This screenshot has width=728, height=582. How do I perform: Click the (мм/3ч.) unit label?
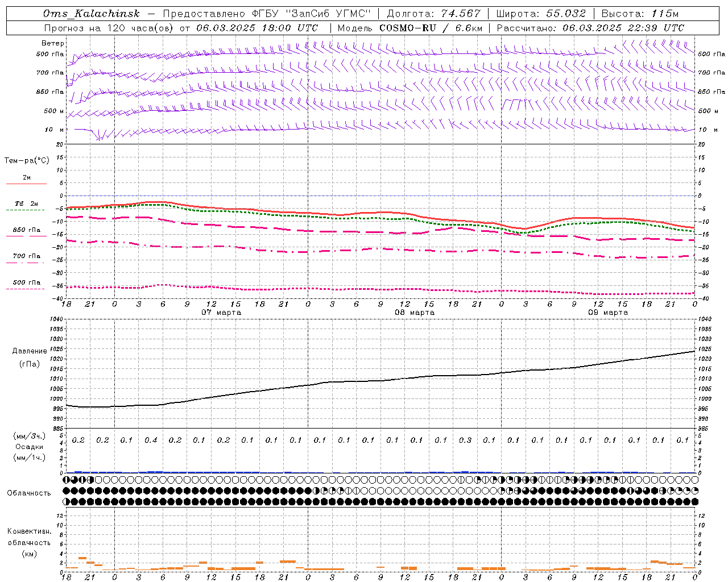coord(30,436)
